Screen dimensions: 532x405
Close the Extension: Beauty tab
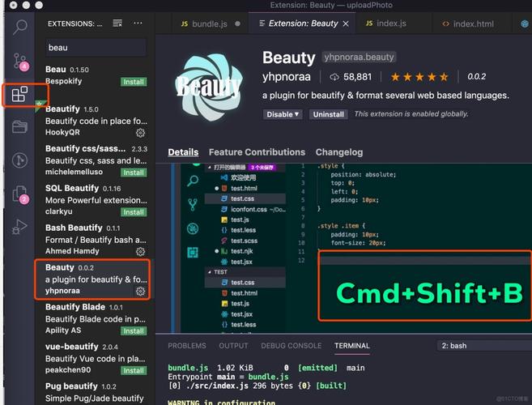click(x=346, y=23)
